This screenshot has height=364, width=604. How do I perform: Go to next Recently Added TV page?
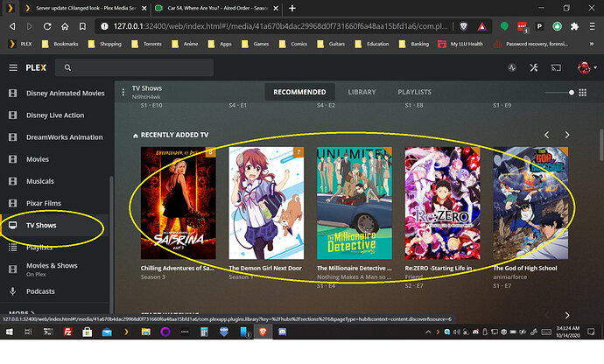(x=567, y=135)
